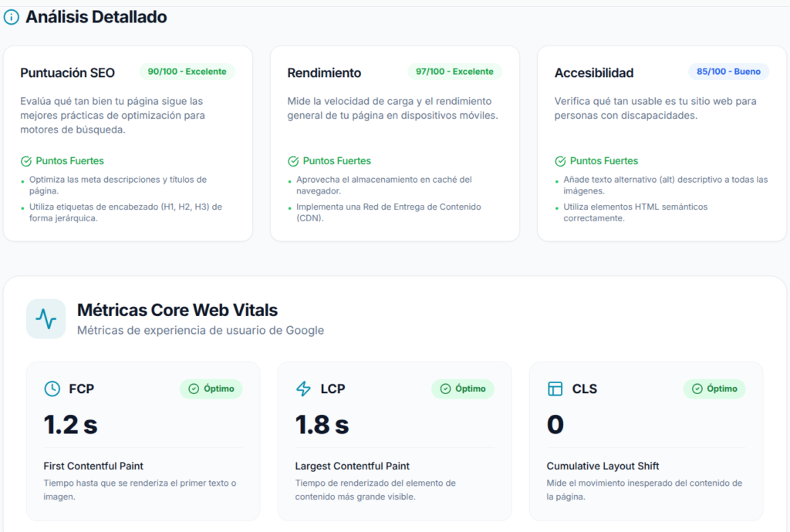
Task: Click the pulse icon next to Métricas Core Web Vitals
Action: (46, 318)
